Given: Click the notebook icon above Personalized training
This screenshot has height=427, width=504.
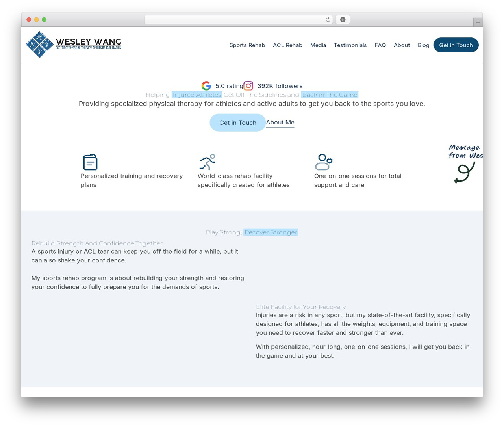Looking at the screenshot, I should click(x=90, y=162).
